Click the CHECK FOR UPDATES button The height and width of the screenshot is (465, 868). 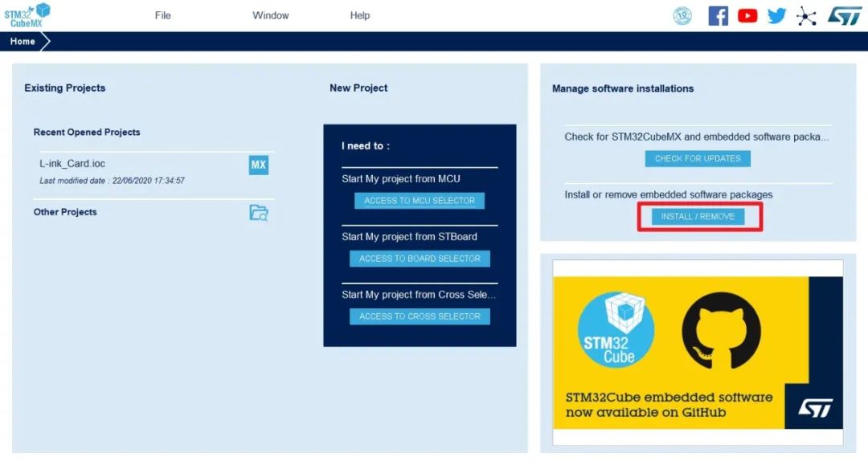pos(698,159)
